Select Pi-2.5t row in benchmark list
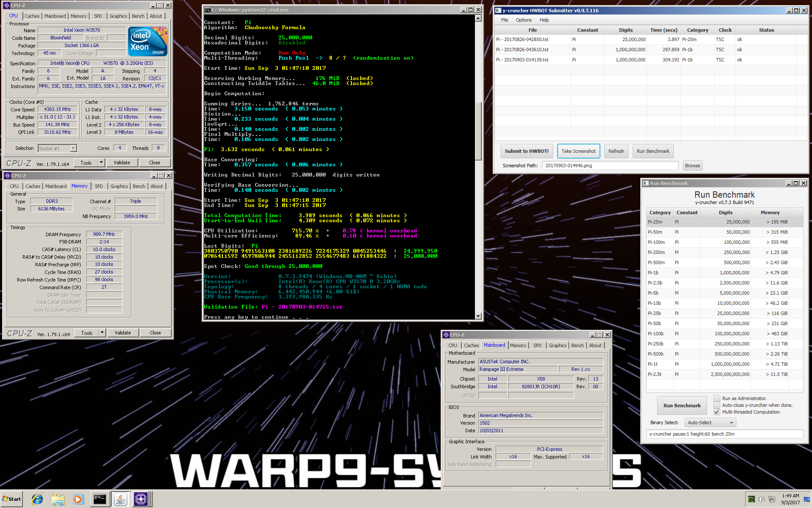 point(724,374)
